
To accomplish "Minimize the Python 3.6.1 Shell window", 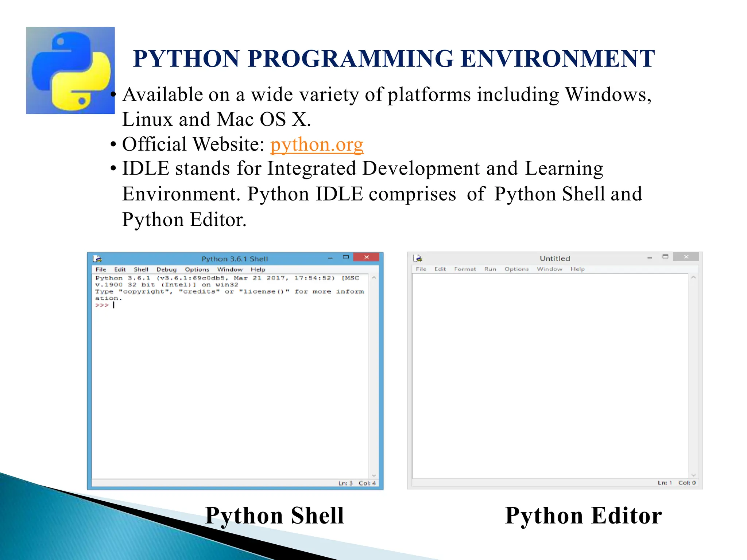I will coord(330,258).
